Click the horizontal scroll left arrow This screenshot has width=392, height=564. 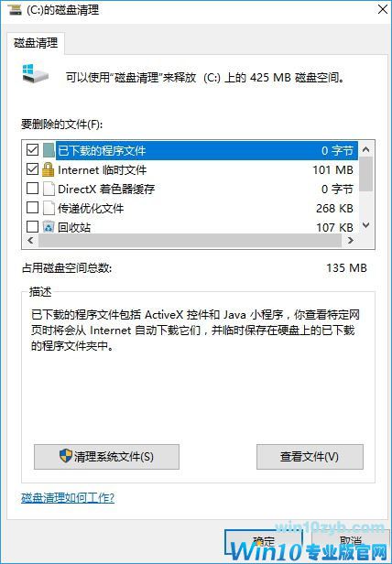pyautogui.click(x=30, y=241)
